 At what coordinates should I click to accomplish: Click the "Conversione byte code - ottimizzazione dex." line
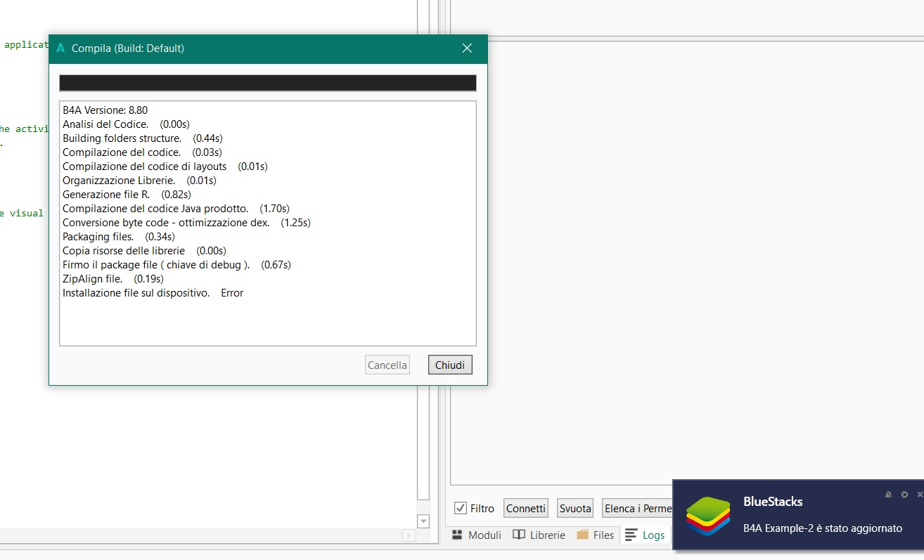pos(186,222)
